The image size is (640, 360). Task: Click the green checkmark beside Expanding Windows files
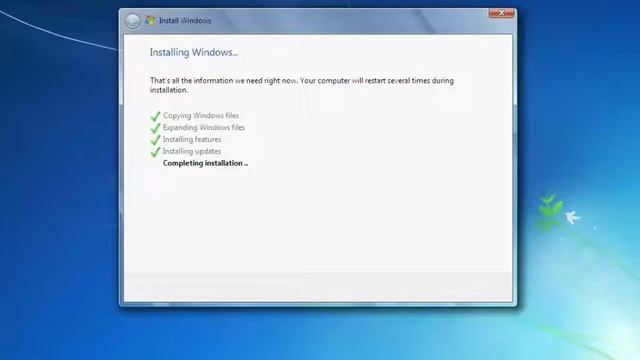coord(155,128)
